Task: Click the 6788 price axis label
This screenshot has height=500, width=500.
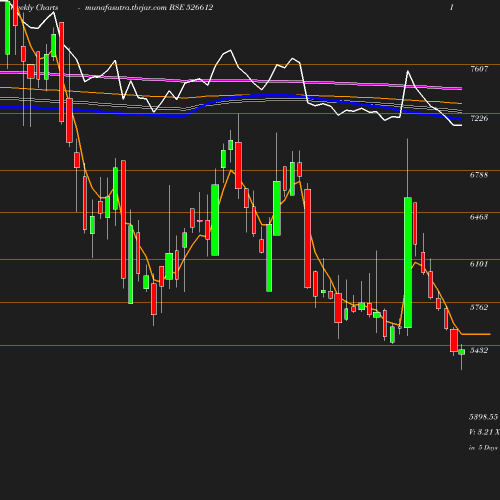Action: pyautogui.click(x=479, y=175)
